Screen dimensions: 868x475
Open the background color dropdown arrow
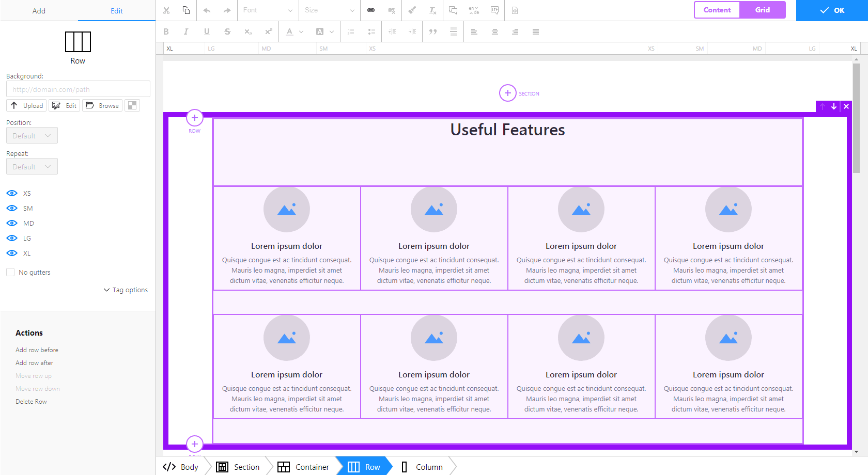[332, 31]
